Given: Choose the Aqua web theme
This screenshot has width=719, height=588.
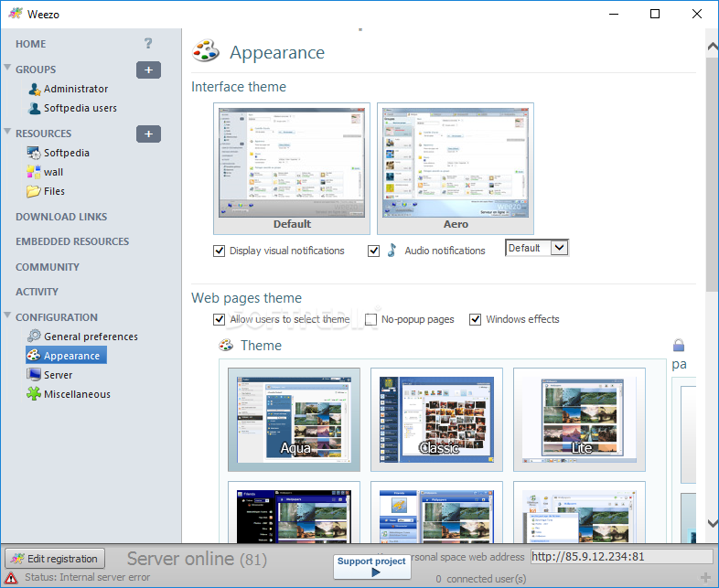Looking at the screenshot, I should (294, 420).
